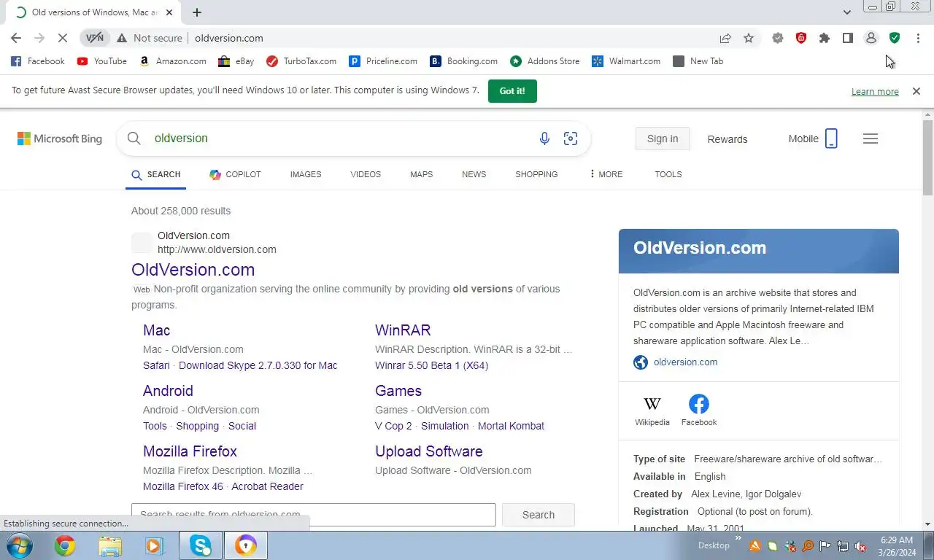
Task: Open the user profile icon
Action: [871, 38]
